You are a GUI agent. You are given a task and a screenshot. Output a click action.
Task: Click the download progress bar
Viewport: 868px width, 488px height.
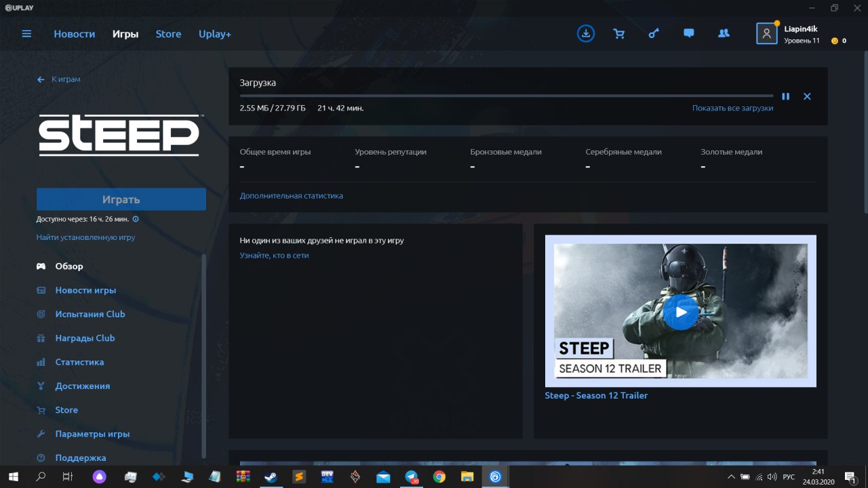[507, 96]
